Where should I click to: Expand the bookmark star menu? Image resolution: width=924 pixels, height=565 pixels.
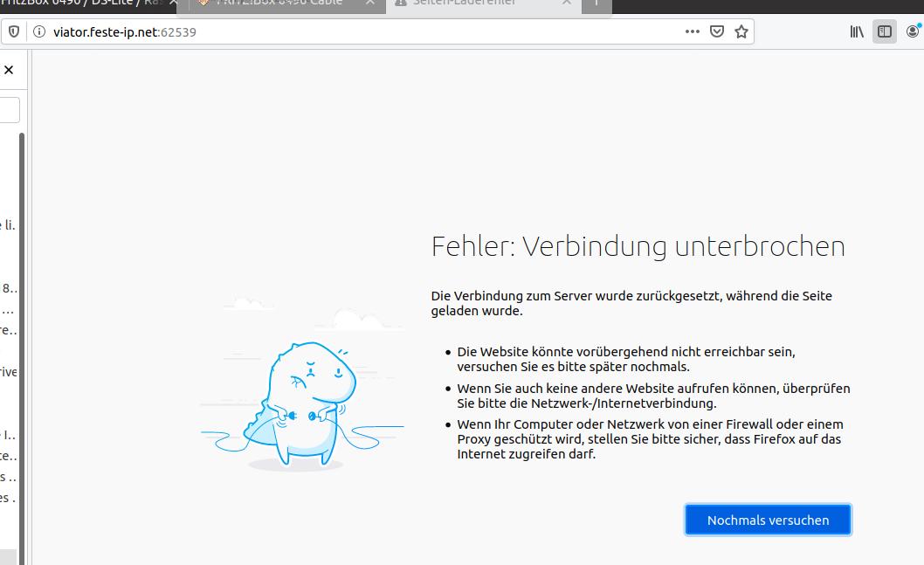pos(741,31)
